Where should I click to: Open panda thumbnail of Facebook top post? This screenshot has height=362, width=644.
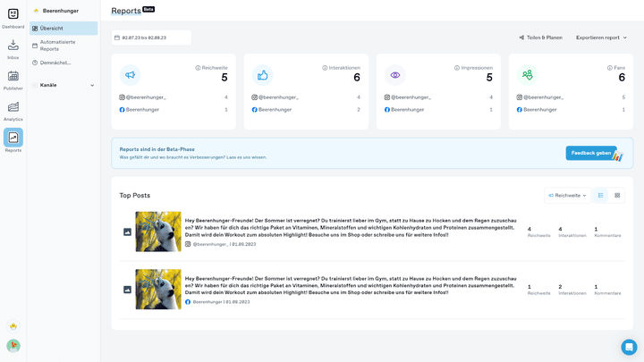coord(158,290)
